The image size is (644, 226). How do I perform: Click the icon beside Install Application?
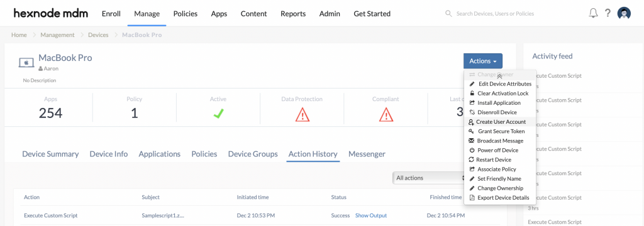472,103
